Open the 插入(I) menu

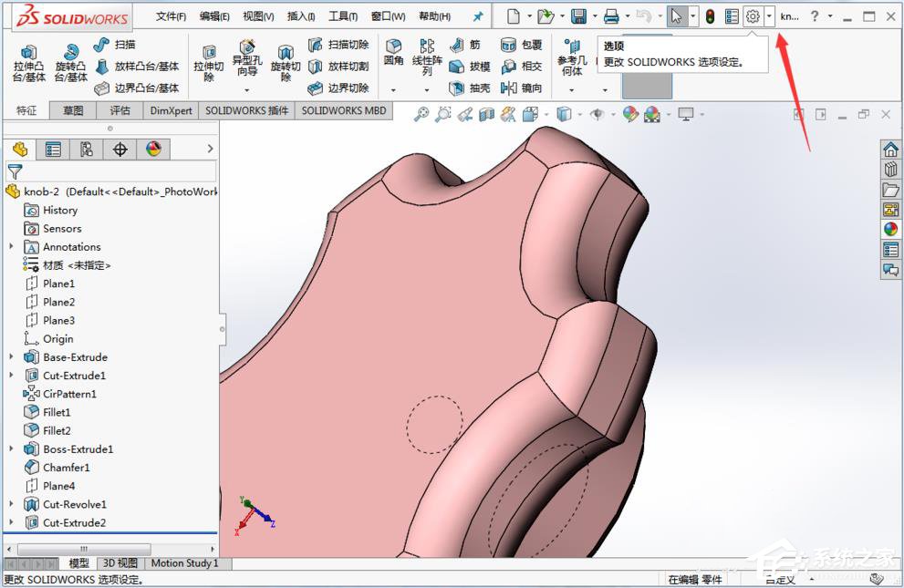pos(301,15)
